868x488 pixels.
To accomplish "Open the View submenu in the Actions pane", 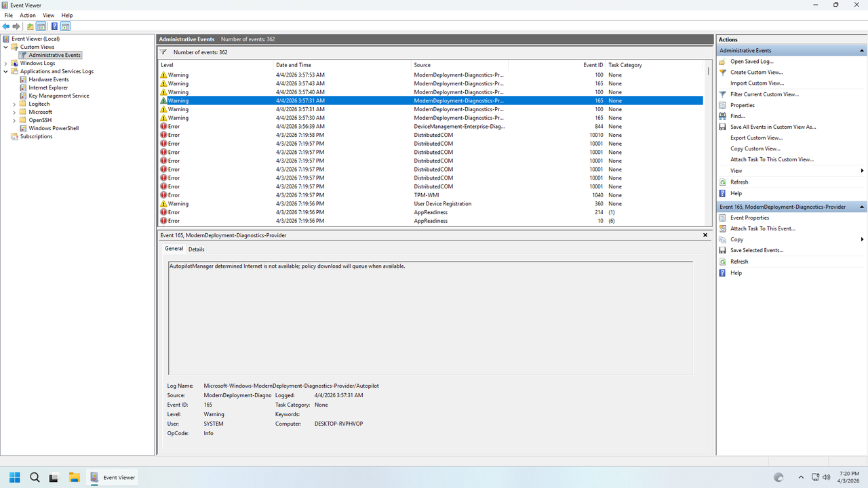I will point(791,171).
